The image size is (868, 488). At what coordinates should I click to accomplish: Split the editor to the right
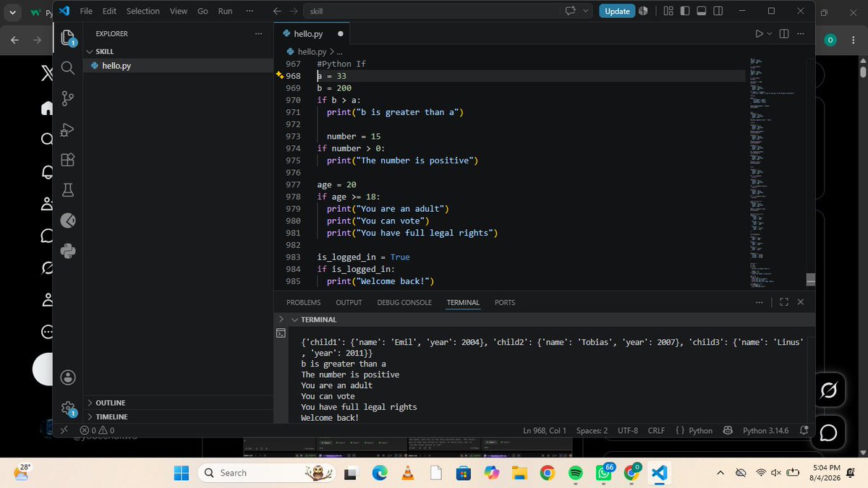pos(784,34)
